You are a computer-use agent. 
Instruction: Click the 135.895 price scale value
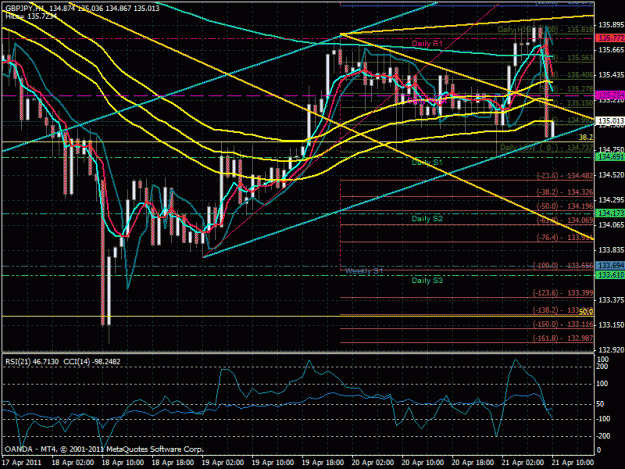click(611, 25)
